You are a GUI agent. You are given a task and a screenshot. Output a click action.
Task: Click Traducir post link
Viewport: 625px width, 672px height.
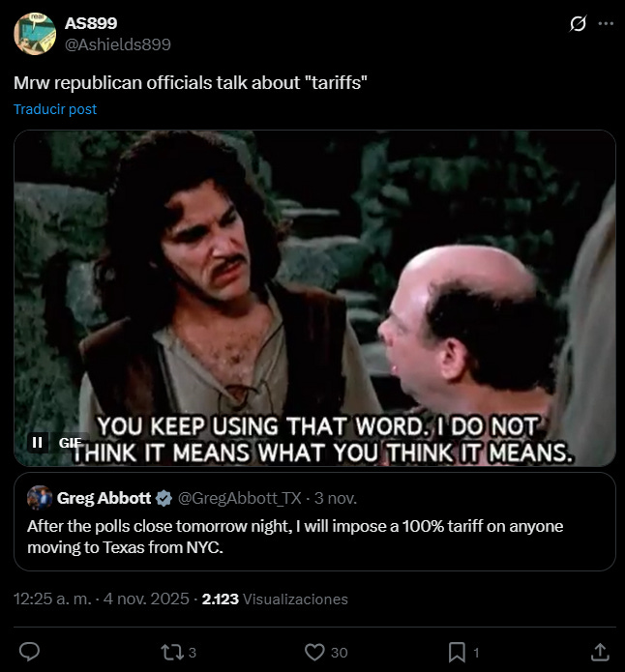tap(55, 109)
